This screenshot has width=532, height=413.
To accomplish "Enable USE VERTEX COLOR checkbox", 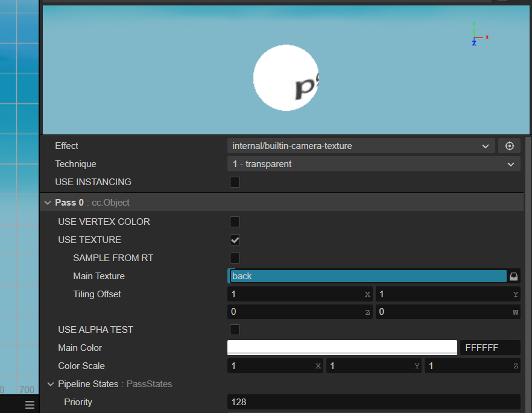I will click(235, 222).
